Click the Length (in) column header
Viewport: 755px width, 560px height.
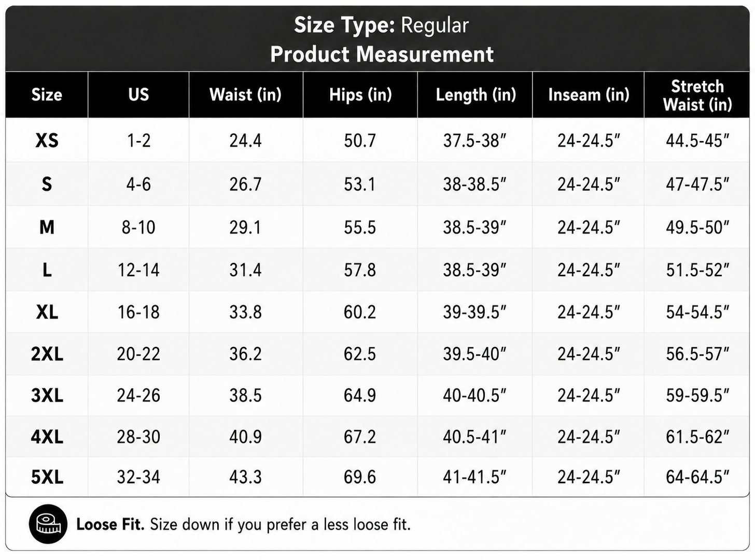476,94
